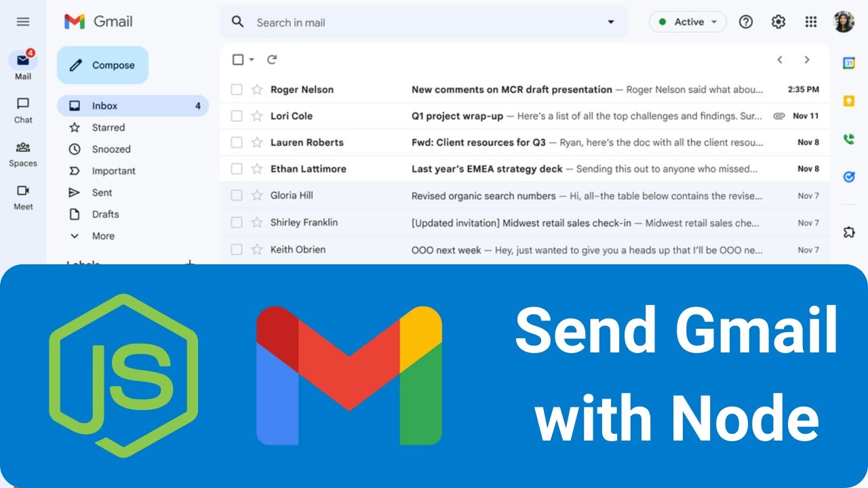Open Google Tasks side panel icon
868x488 pixels.
coord(849,177)
